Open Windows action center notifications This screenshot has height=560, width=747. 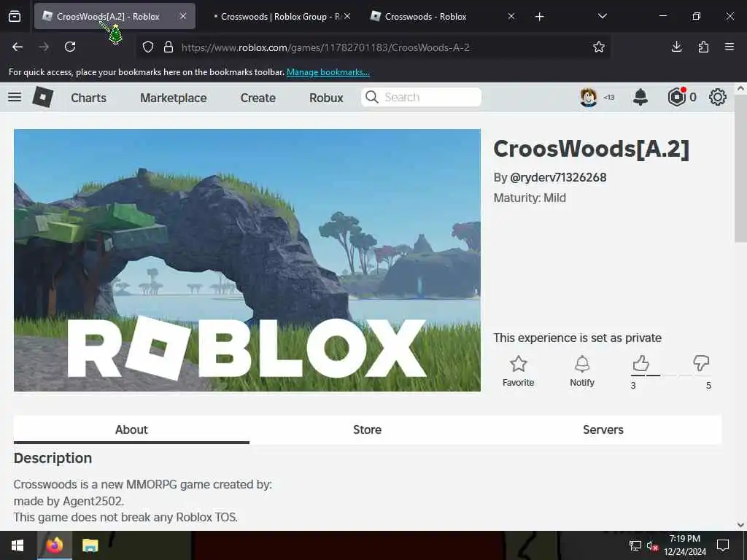[x=723, y=545]
